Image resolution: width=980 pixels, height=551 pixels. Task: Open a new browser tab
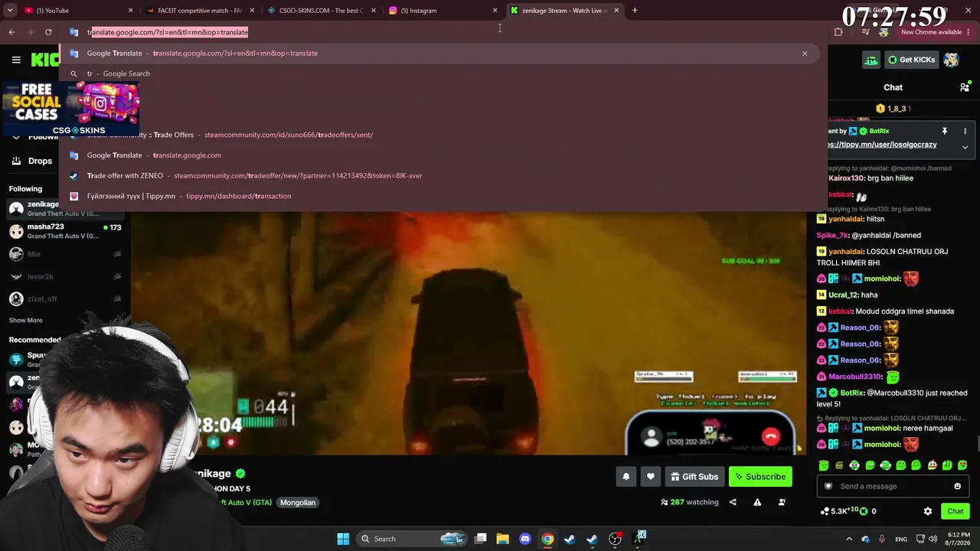(x=635, y=11)
